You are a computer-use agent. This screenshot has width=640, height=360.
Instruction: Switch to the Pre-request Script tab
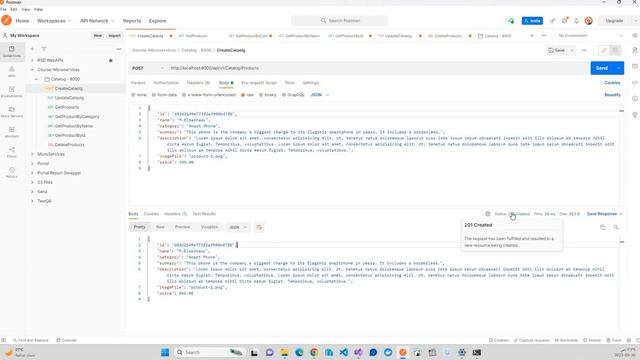pyautogui.click(x=259, y=83)
